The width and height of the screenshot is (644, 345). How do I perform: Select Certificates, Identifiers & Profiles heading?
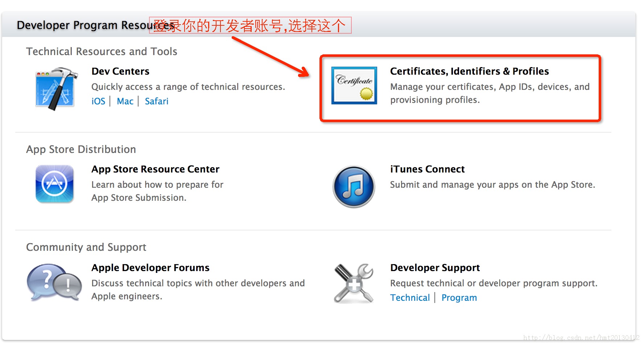(x=470, y=71)
